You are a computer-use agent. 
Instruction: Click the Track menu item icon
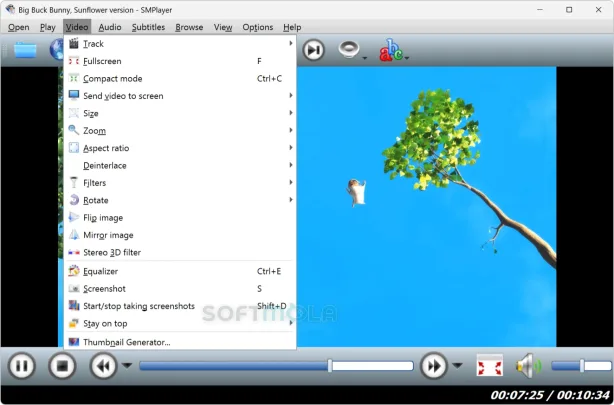[74, 43]
